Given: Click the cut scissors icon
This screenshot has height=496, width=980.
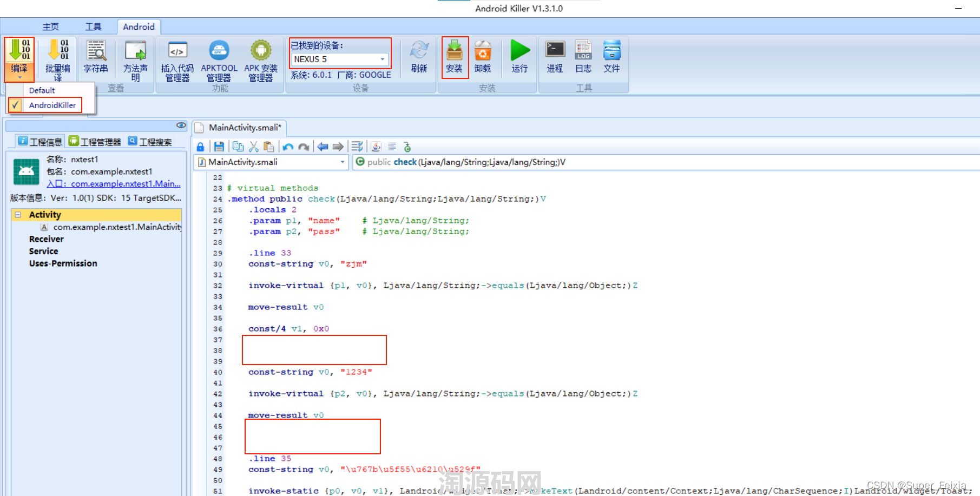Looking at the screenshot, I should point(253,147).
